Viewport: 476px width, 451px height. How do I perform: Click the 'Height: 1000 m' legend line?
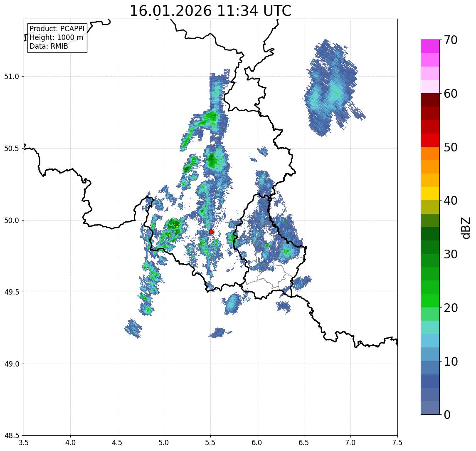tap(56, 37)
